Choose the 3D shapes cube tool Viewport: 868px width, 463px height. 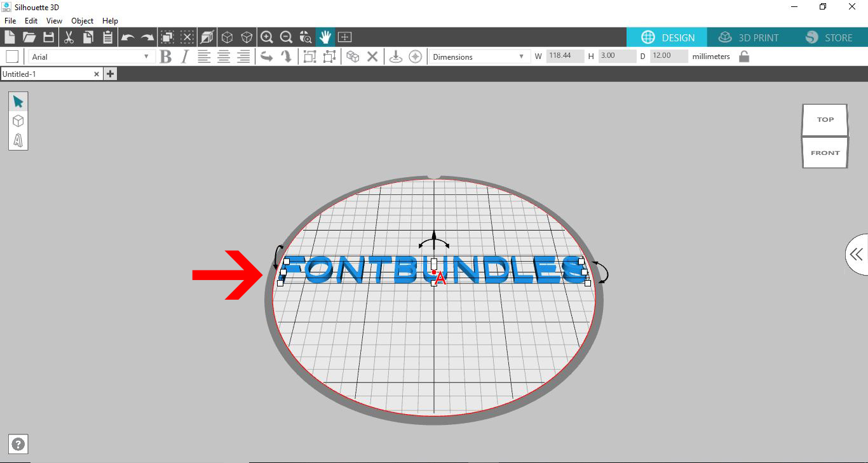[18, 121]
